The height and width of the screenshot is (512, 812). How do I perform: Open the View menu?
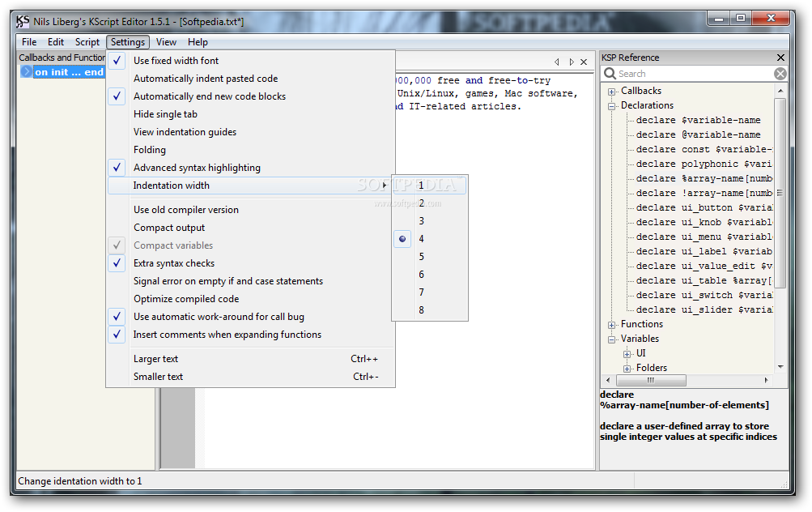tap(166, 42)
